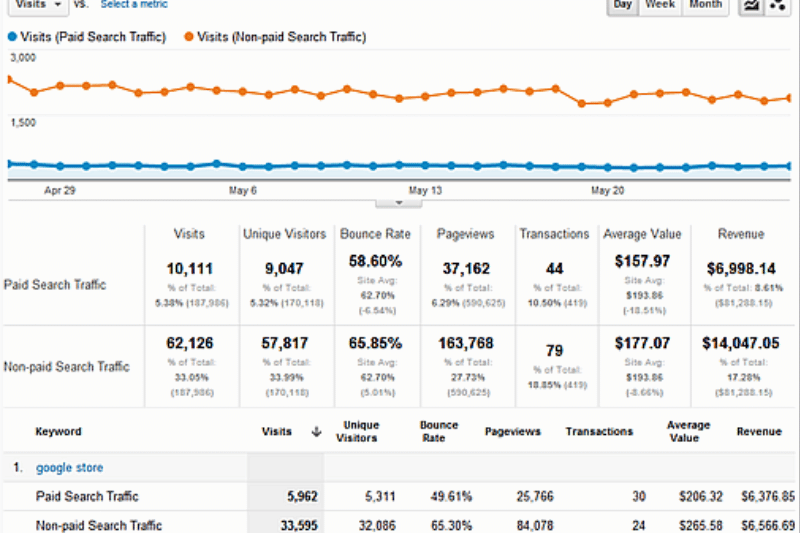Sort by Bounce Rate column header
This screenshot has height=533, width=800.
pyautogui.click(x=439, y=432)
